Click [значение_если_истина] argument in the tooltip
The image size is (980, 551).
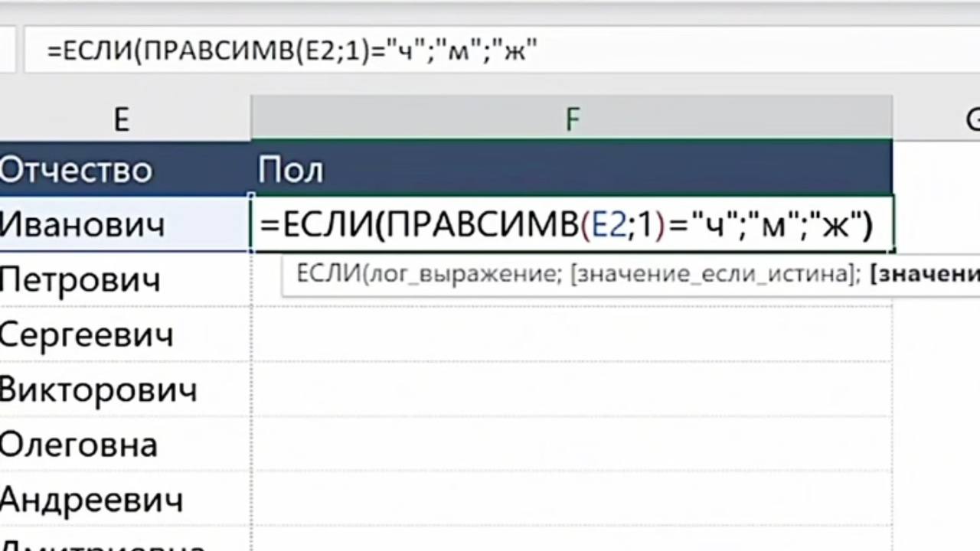pos(710,275)
